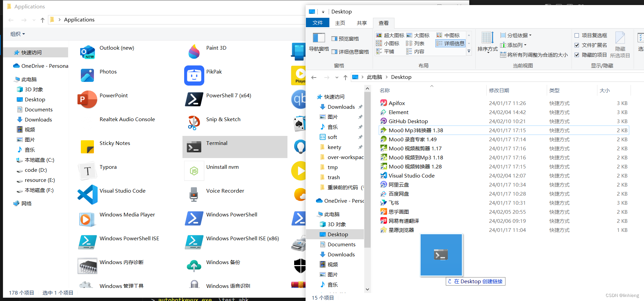Screen dimensions: 644x301
Task: Toggle the 详细信息窗格 details pane
Action: click(x=350, y=52)
